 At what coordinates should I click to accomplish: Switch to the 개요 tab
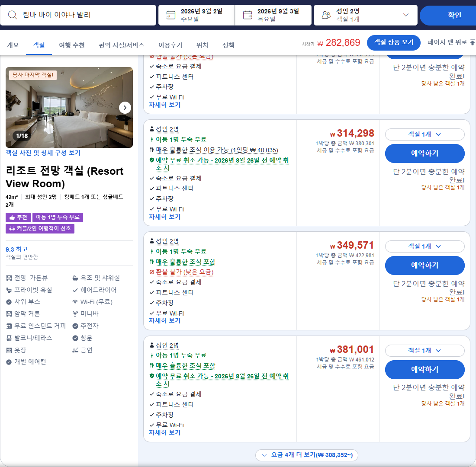pos(13,45)
